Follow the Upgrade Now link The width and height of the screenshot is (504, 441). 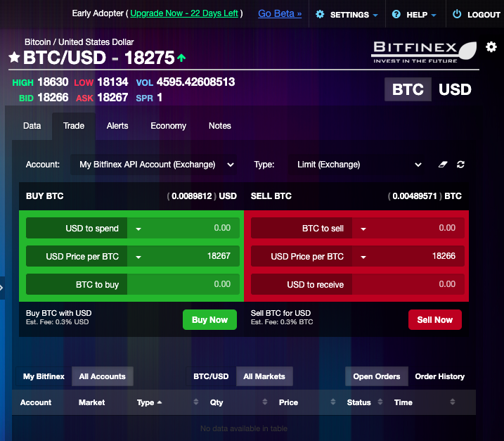tap(184, 13)
